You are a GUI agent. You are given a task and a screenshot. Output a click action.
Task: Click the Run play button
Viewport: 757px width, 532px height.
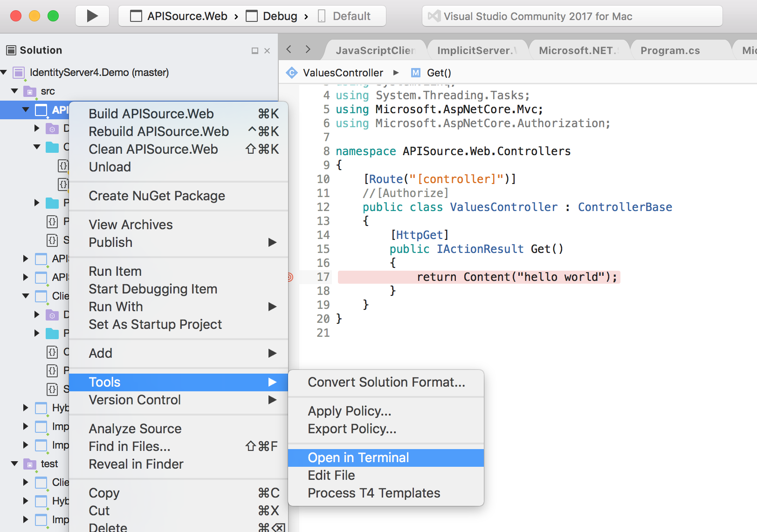point(92,16)
